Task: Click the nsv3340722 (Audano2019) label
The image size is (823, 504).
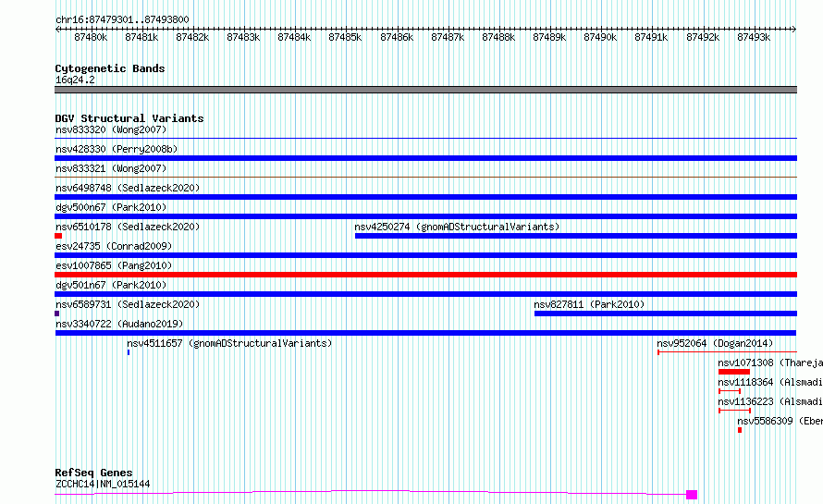Action: click(119, 324)
